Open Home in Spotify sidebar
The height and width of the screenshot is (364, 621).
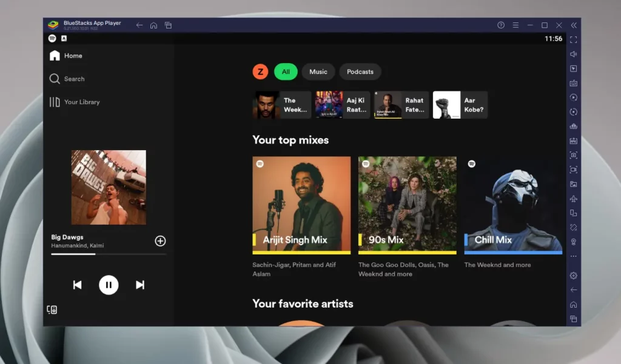pos(65,56)
